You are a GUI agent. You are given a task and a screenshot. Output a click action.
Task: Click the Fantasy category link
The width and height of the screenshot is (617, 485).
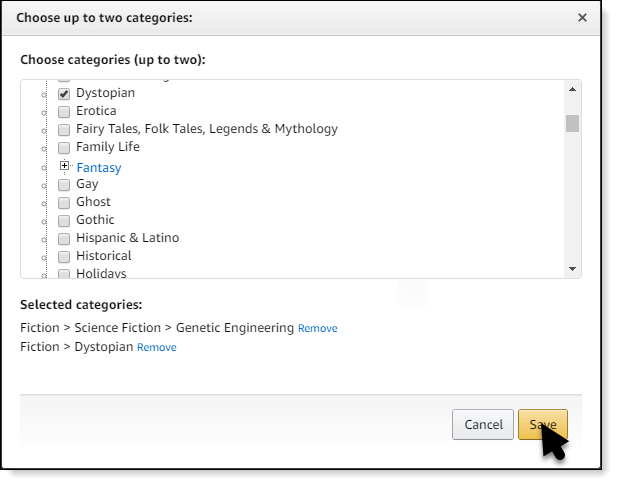[99, 168]
